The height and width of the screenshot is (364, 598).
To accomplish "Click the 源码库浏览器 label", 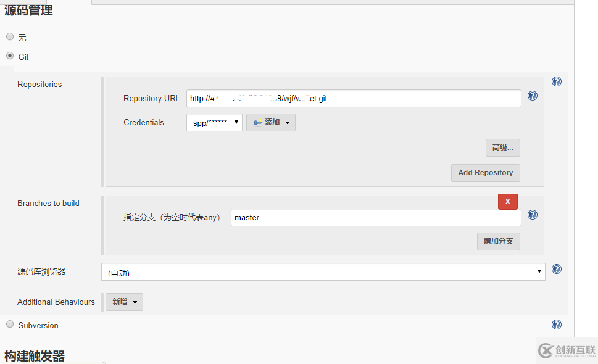I will [41, 271].
